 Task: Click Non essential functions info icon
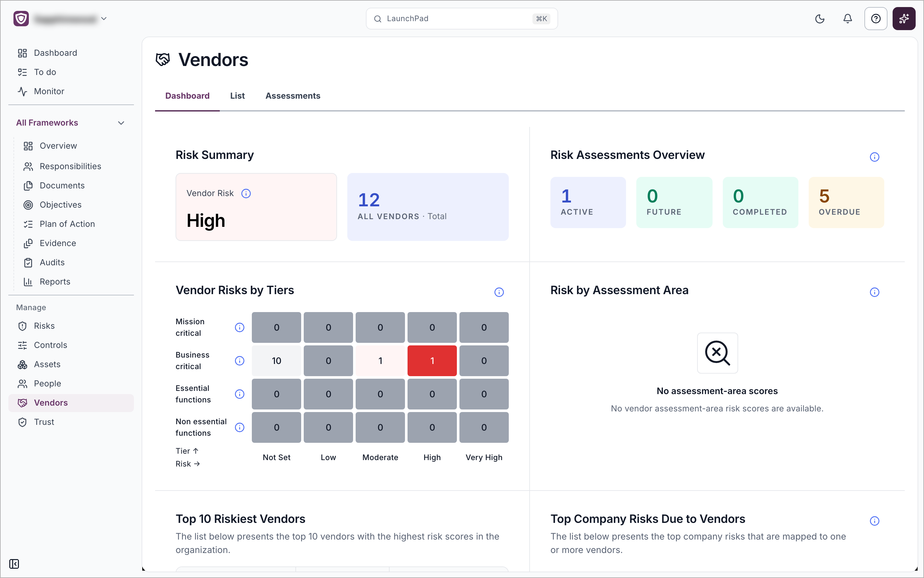[240, 427]
